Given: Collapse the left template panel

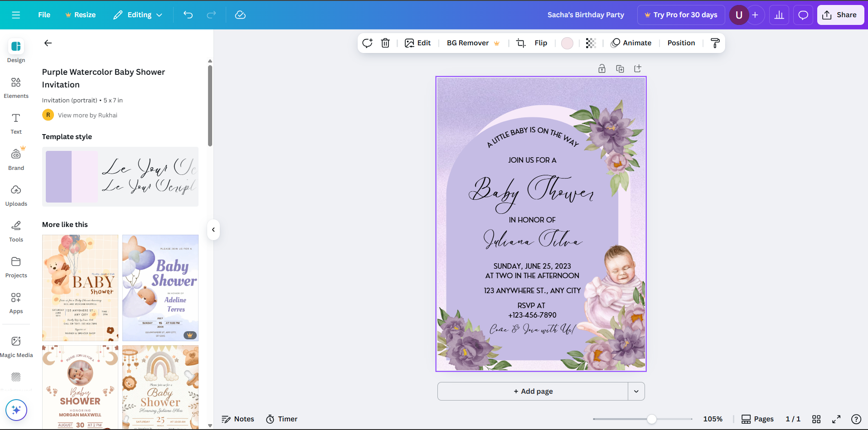Looking at the screenshot, I should (213, 230).
